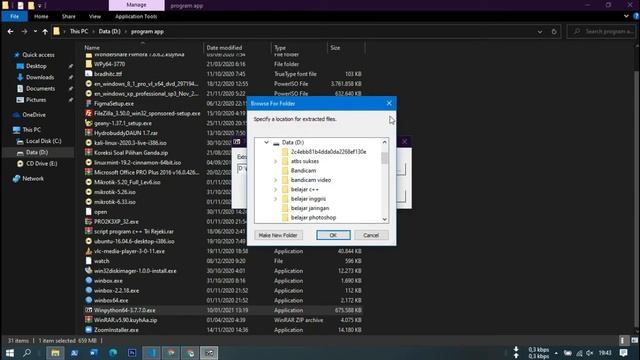The height and width of the screenshot is (360, 640).
Task: Open the View ribbon tab
Action: [95, 16]
